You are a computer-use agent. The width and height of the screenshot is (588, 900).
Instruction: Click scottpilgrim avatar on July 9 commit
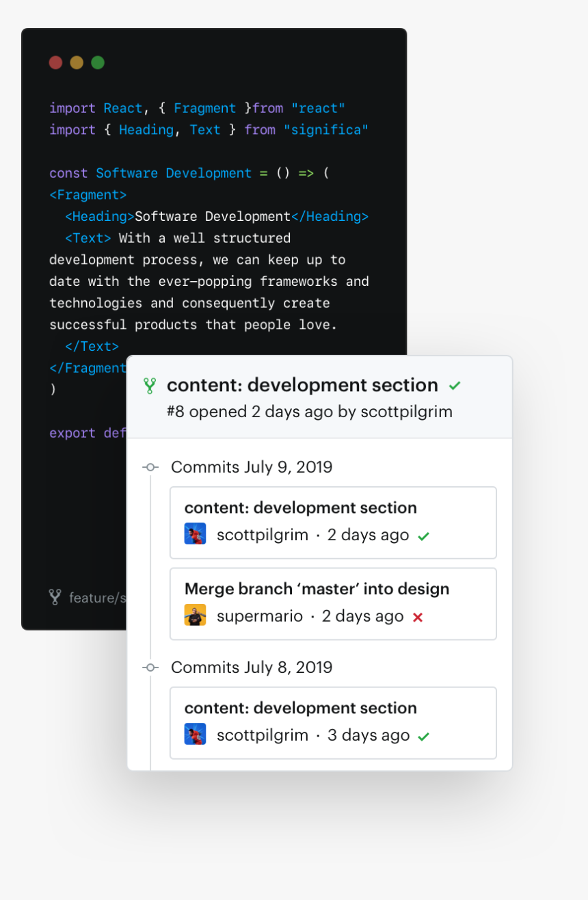195,534
